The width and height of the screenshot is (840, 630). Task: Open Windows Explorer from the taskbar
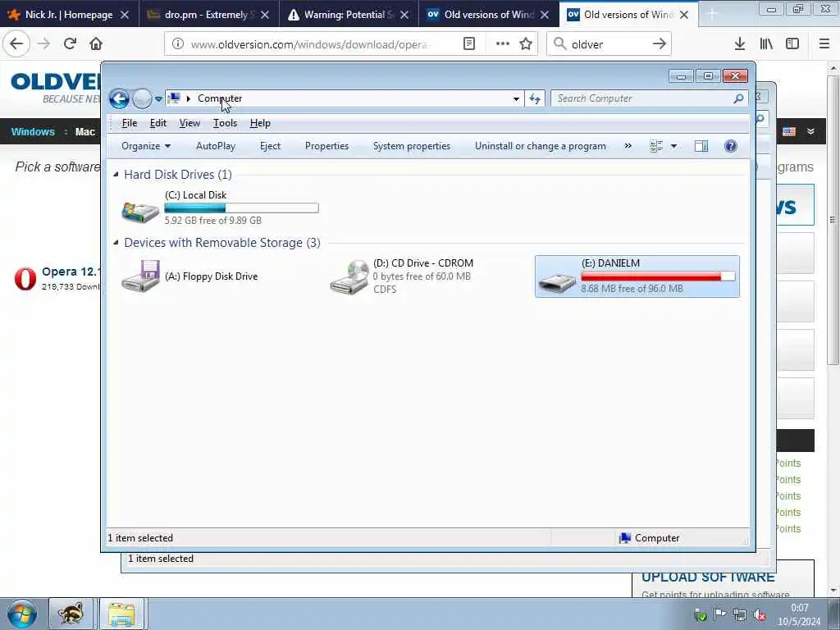pyautogui.click(x=121, y=614)
